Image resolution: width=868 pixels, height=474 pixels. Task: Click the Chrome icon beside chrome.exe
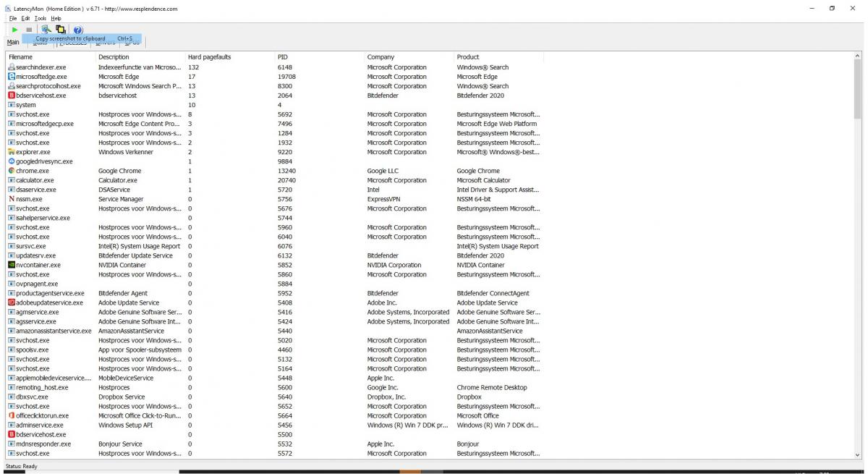(x=12, y=171)
